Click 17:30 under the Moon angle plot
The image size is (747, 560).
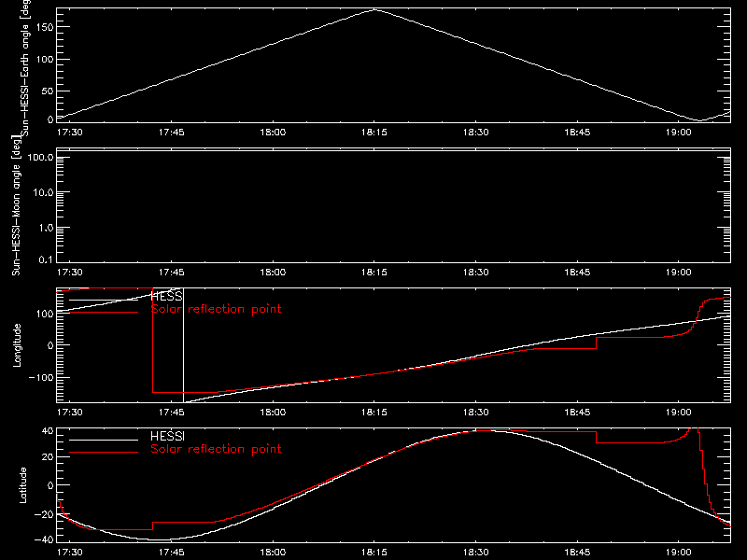(x=69, y=273)
